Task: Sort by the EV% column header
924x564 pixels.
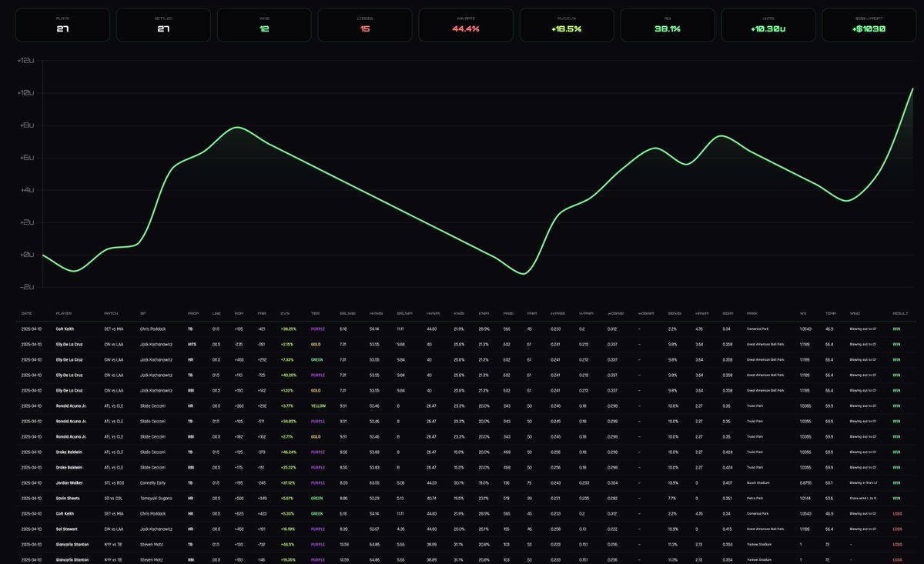Action: [286, 313]
